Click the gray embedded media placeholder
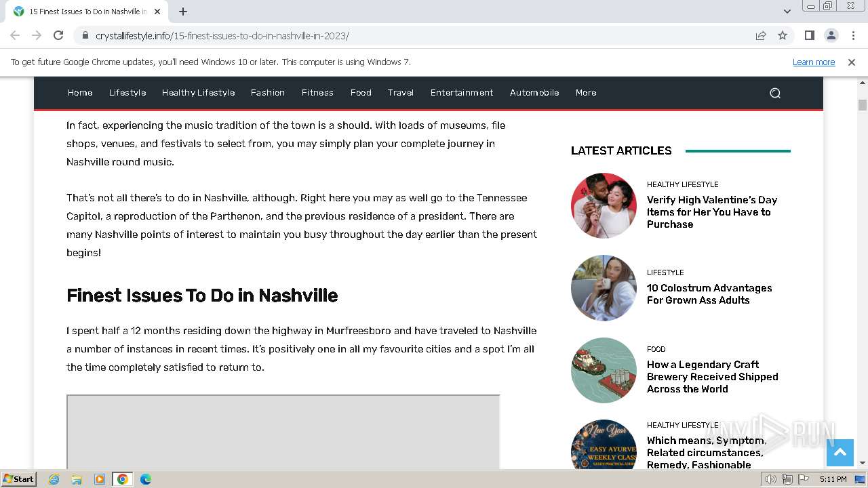 283,432
